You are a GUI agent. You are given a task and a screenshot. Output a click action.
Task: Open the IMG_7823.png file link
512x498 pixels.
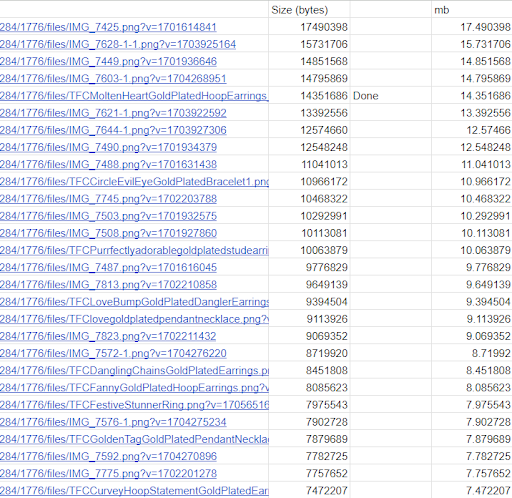click(108, 336)
